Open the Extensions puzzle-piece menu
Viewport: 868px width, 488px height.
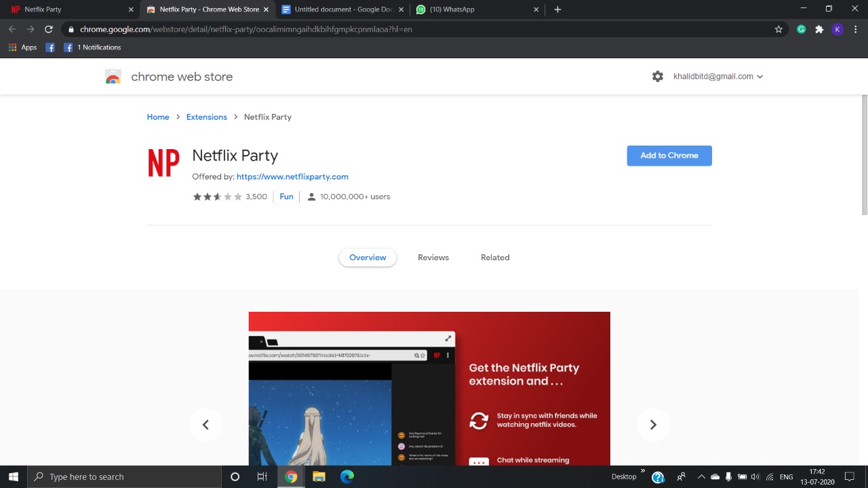coord(819,29)
